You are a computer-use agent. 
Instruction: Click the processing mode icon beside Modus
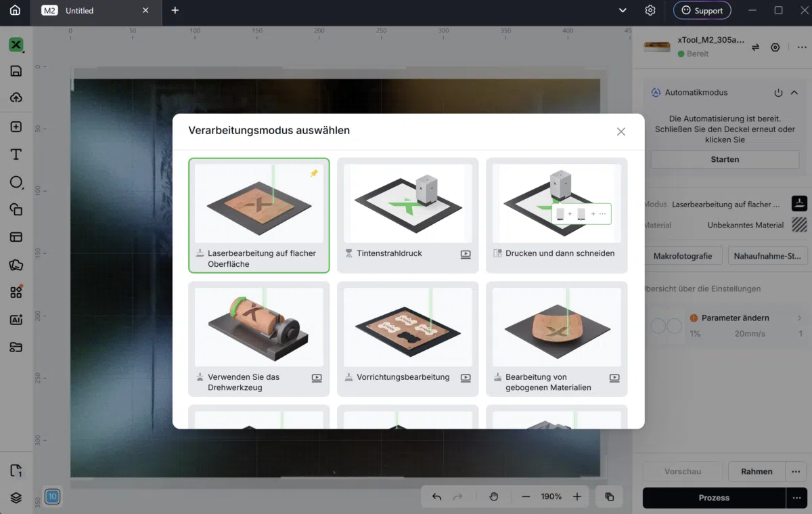[799, 203]
